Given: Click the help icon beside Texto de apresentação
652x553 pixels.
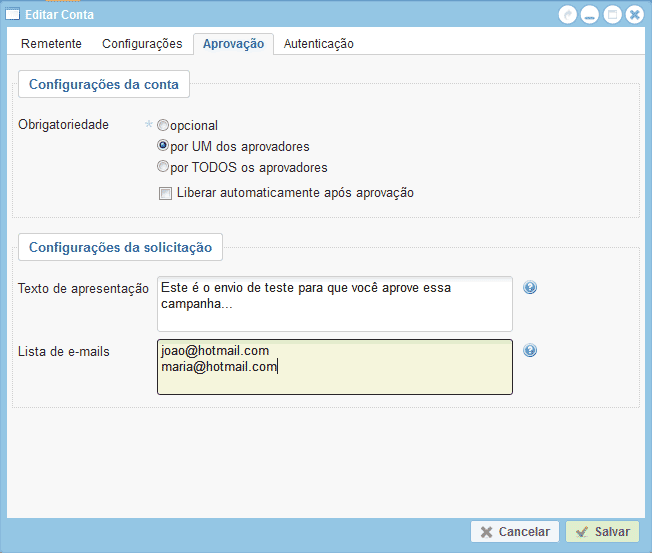Looking at the screenshot, I should coord(530,288).
